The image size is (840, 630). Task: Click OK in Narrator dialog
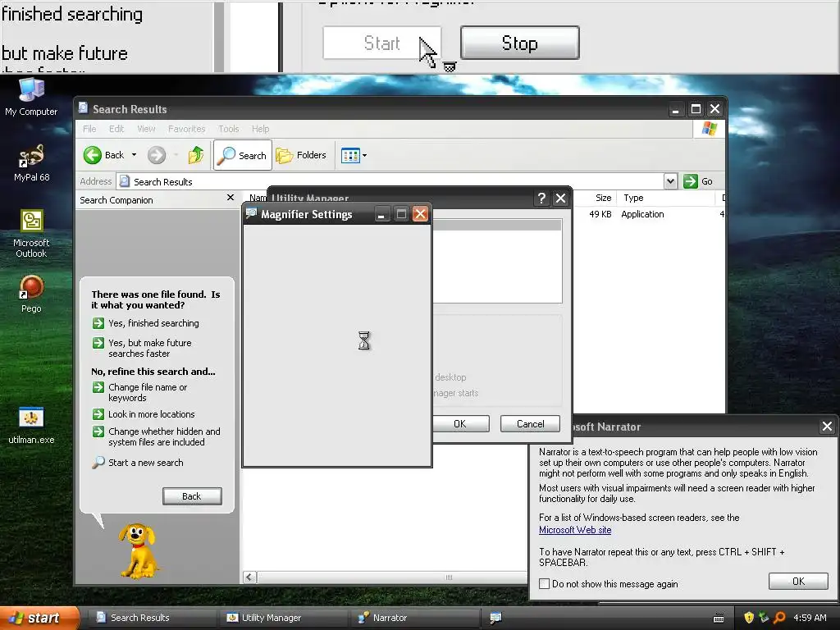point(798,582)
